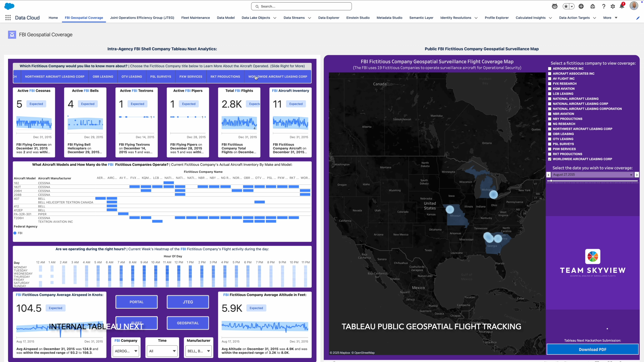Viewport: 644px width, 362px height.
Task: Open the Setup gear icon
Action: pyautogui.click(x=613, y=7)
